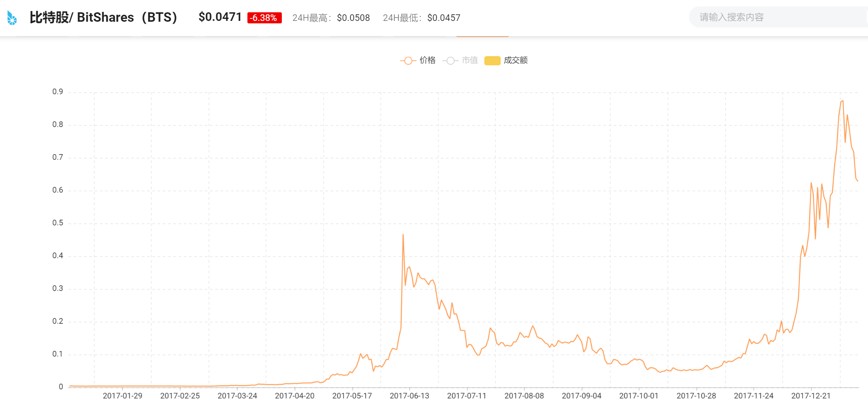Toggle the 市值 market cap legend series
Viewport: 868px width, 407px height.
tap(460, 60)
